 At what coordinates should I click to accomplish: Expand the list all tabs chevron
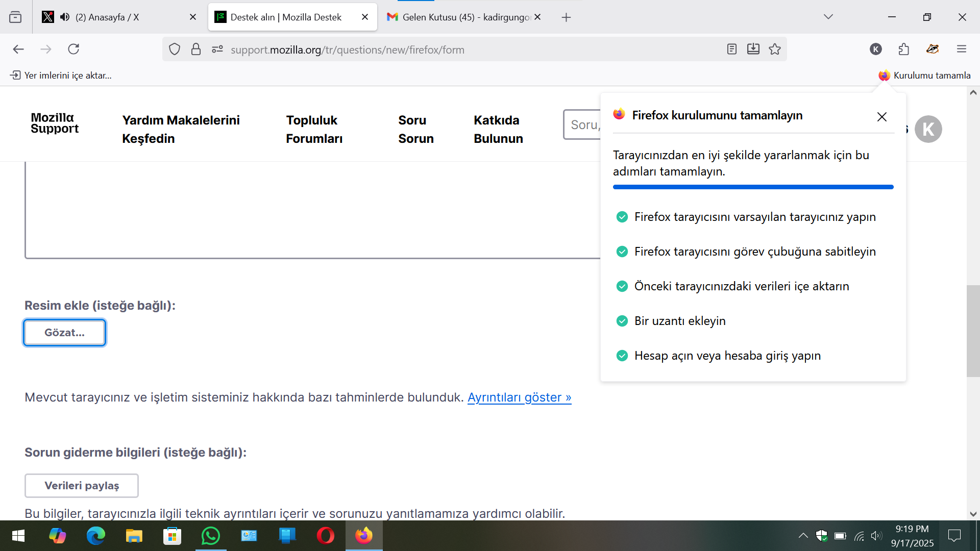point(828,17)
